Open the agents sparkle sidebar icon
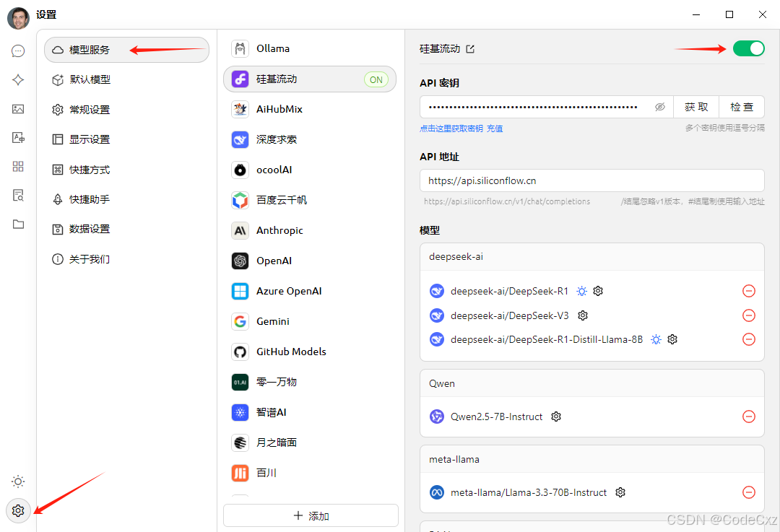 (x=18, y=80)
